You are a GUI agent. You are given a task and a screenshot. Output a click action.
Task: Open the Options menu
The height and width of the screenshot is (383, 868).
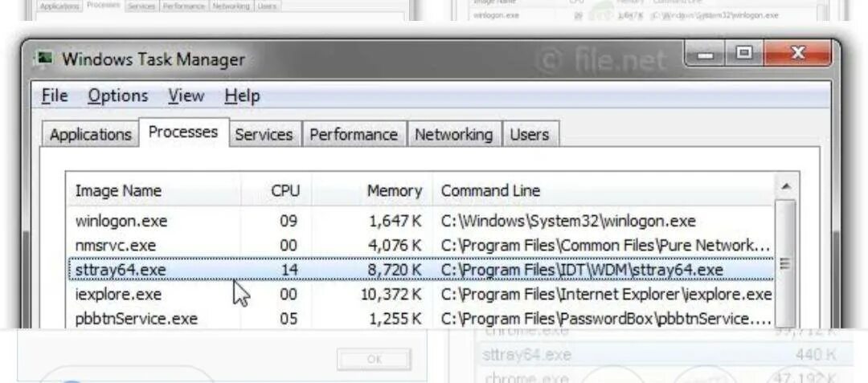[118, 96]
